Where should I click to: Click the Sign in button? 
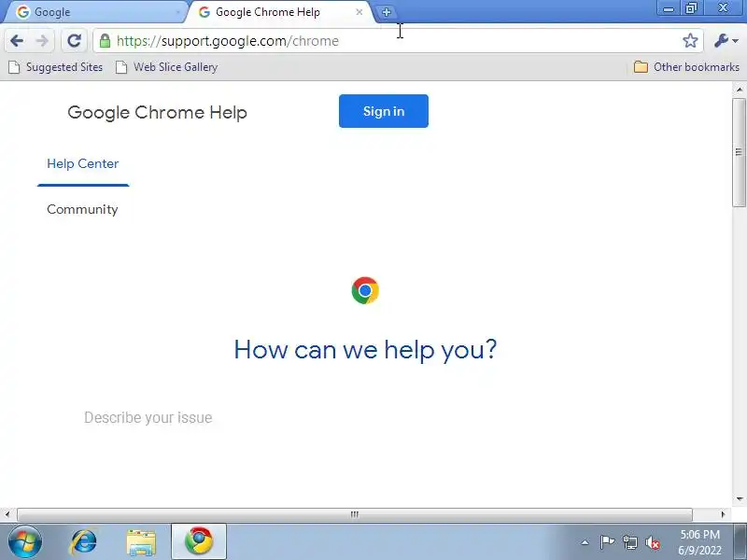pos(384,111)
